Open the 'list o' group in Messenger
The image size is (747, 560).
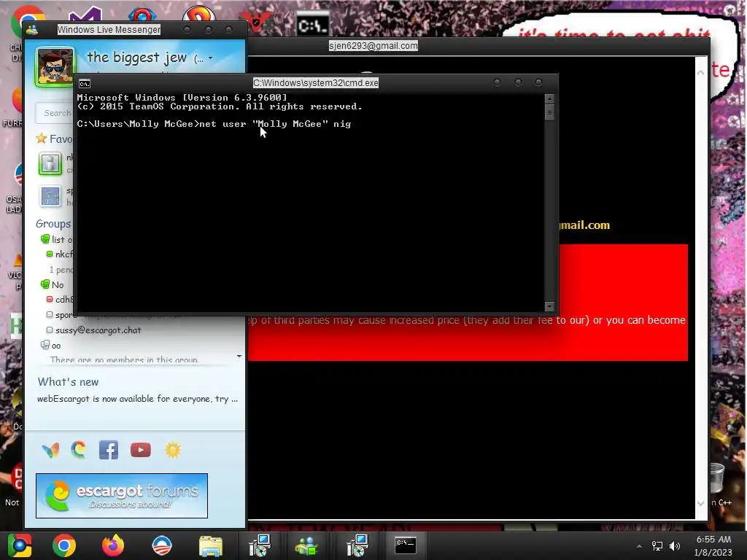pos(57,239)
